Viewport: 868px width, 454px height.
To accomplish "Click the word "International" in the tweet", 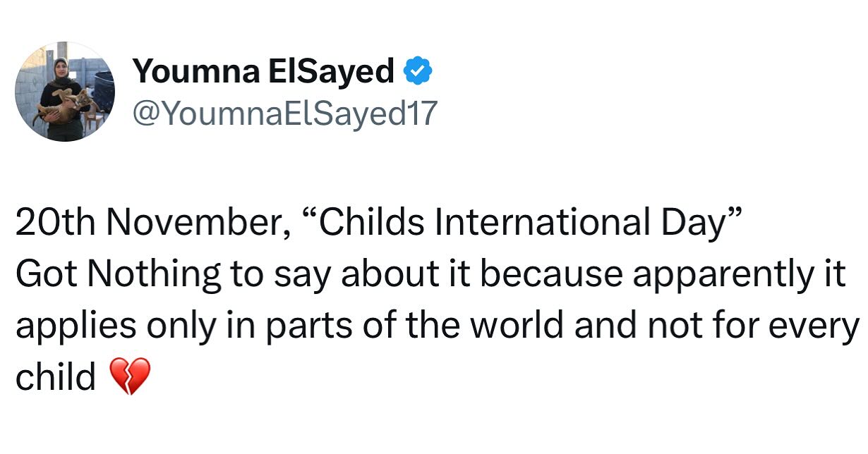I will (541, 223).
